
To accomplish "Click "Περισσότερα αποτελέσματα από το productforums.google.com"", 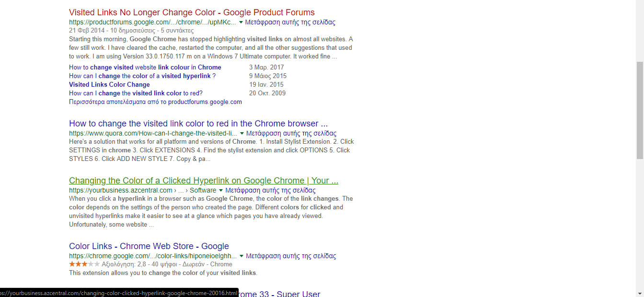I will (x=155, y=102).
